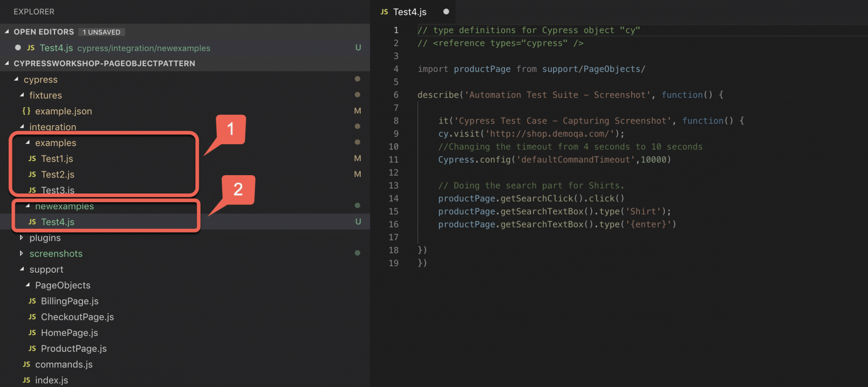
Task: Click the M status badge on Test2.js
Action: point(357,174)
